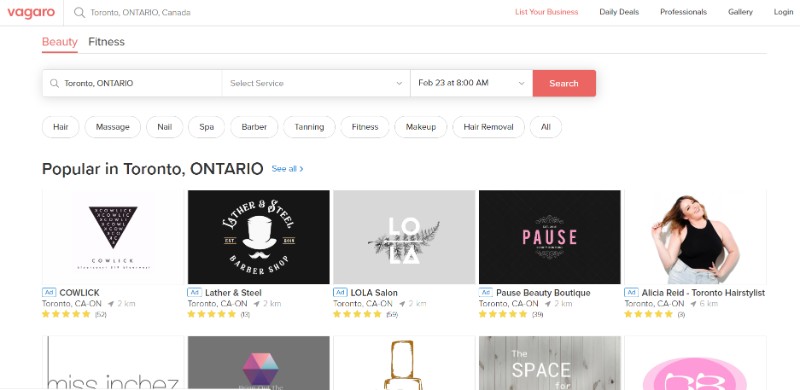The width and height of the screenshot is (800, 390).
Task: Switch to the Fitness tab
Action: click(106, 42)
